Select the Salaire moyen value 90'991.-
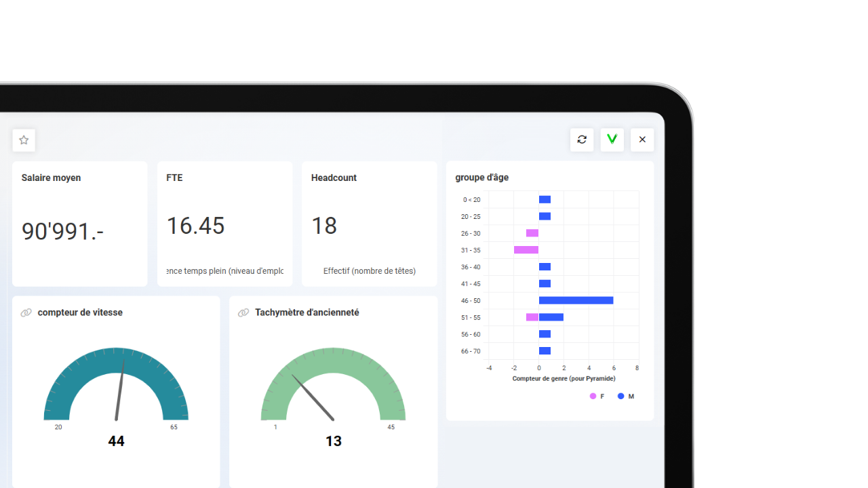The width and height of the screenshot is (868, 488). tap(62, 232)
